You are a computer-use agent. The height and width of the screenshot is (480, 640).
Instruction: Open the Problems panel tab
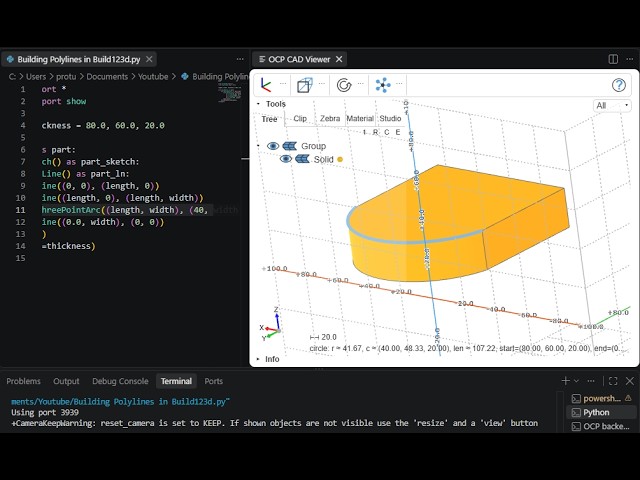click(x=23, y=381)
